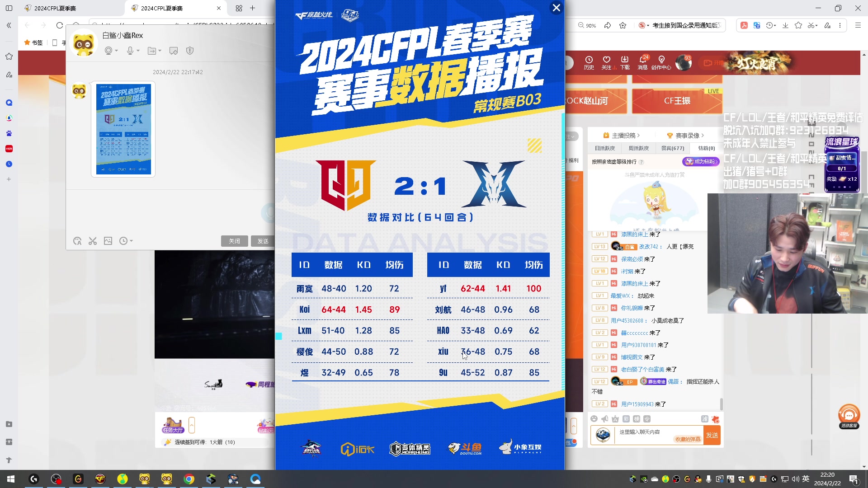Image resolution: width=868 pixels, height=488 pixels.
Task: Switch to the 贵宾(677) tab
Action: (672, 148)
